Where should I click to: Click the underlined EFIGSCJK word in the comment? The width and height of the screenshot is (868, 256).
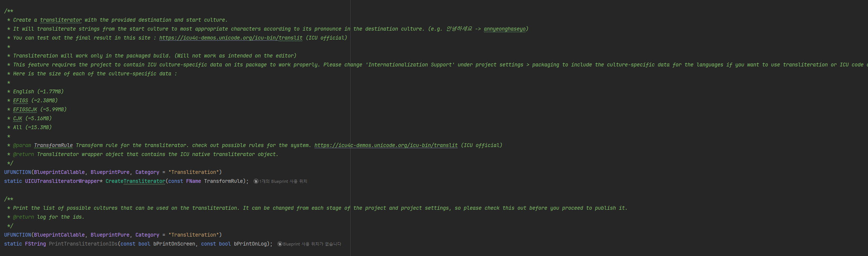coord(25,109)
